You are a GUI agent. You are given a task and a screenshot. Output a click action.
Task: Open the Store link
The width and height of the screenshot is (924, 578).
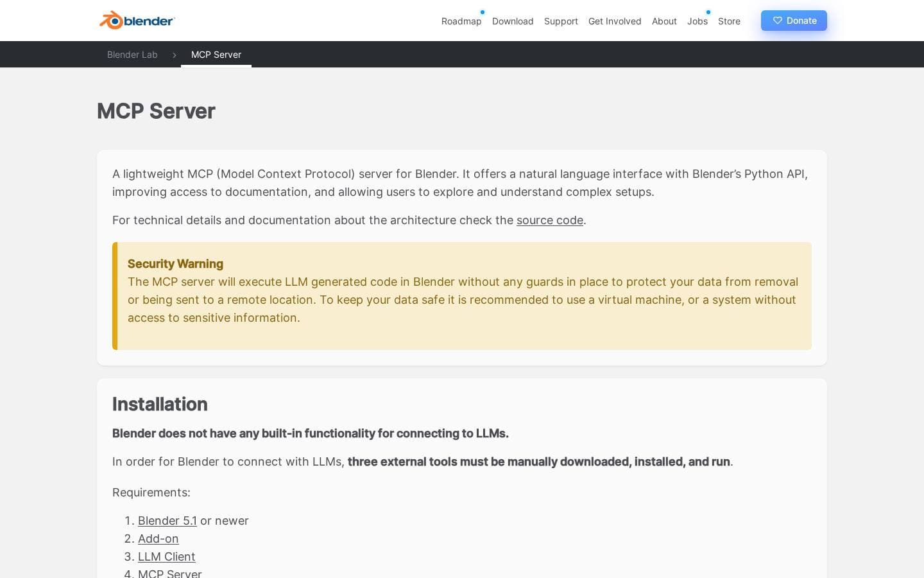point(729,21)
